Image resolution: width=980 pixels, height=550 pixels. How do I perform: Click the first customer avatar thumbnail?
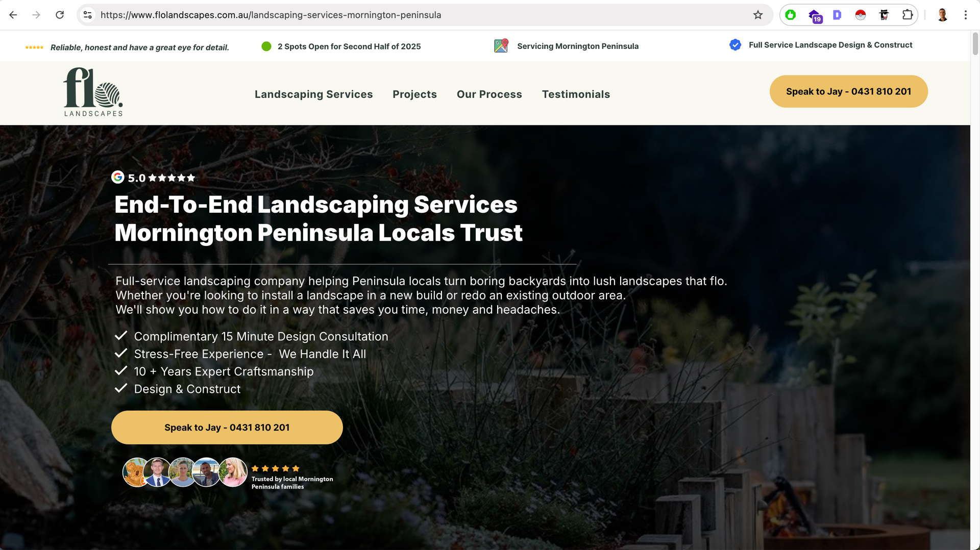pyautogui.click(x=136, y=472)
